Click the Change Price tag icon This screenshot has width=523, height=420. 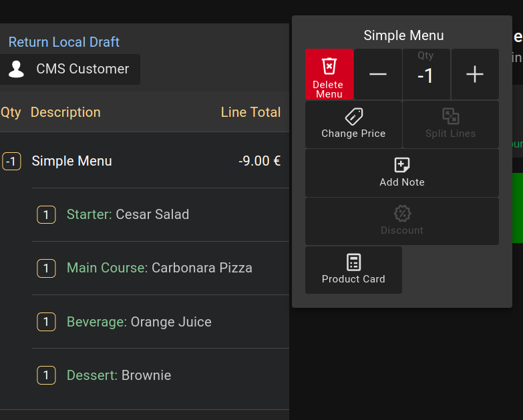click(x=353, y=117)
